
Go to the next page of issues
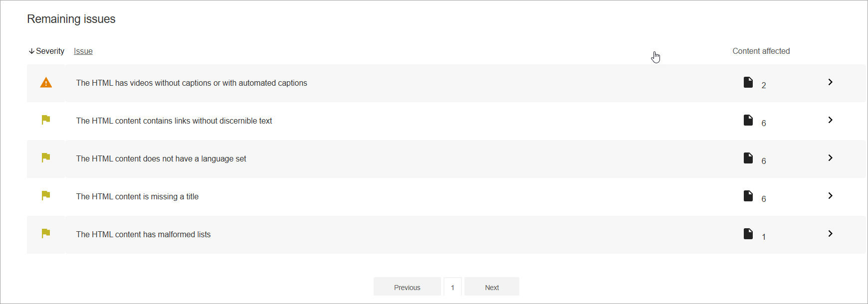click(491, 287)
